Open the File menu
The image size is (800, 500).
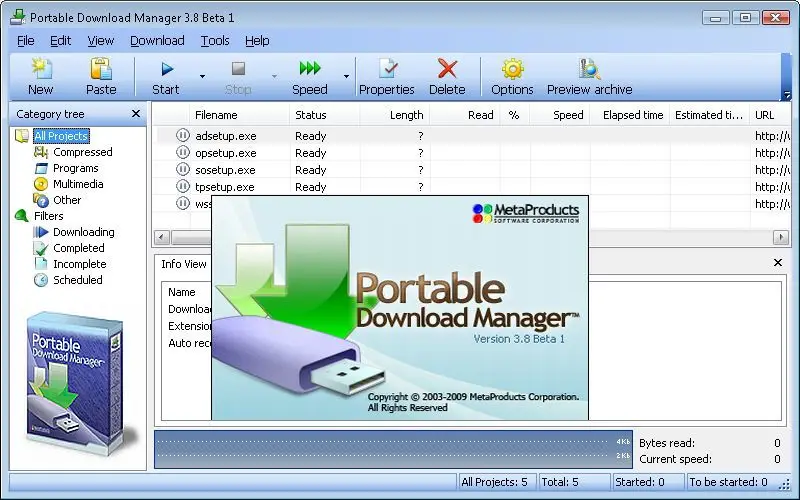(26, 41)
